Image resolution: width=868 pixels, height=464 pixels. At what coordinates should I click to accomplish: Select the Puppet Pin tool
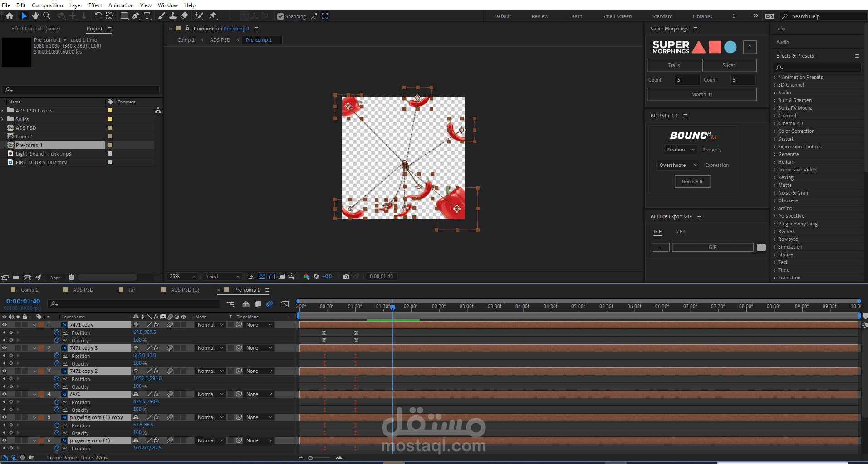coord(212,16)
